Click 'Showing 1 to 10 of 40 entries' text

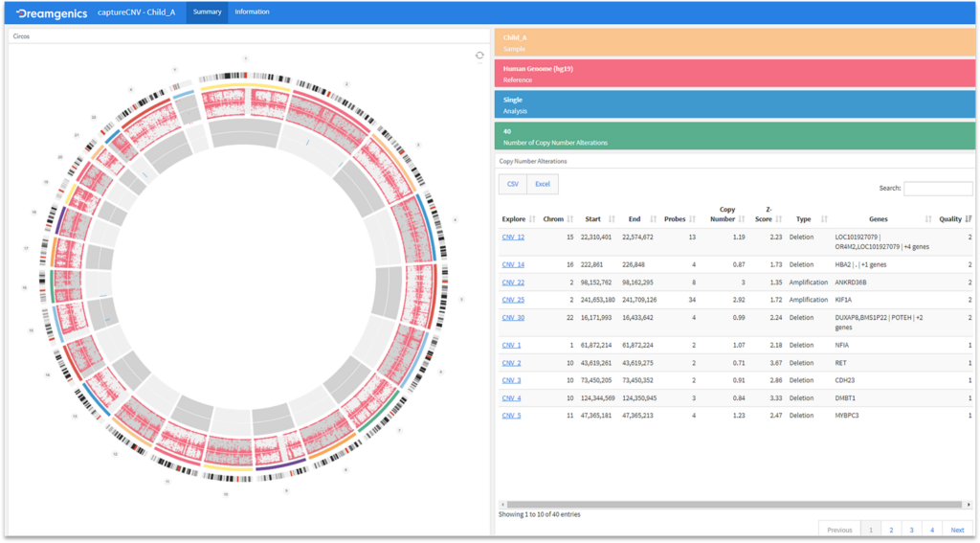[x=540, y=514]
